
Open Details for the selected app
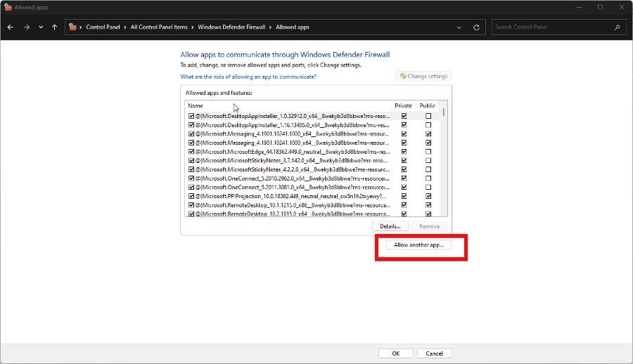[x=390, y=226]
